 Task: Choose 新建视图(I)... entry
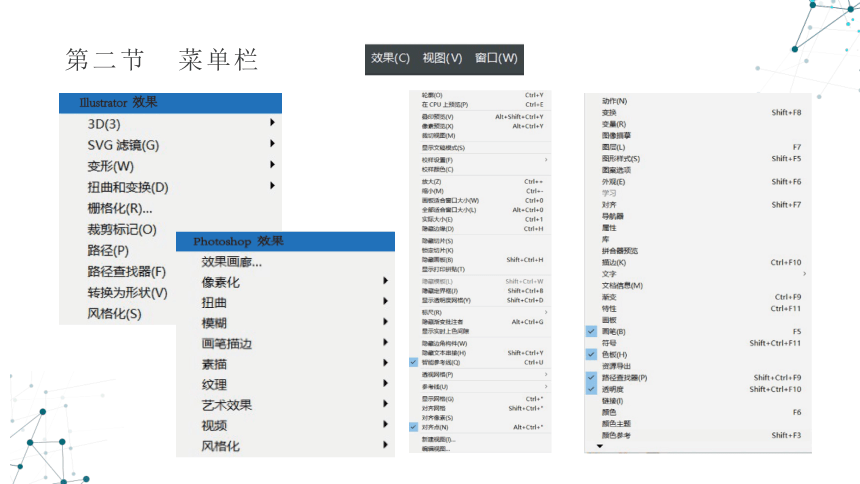pos(480,439)
